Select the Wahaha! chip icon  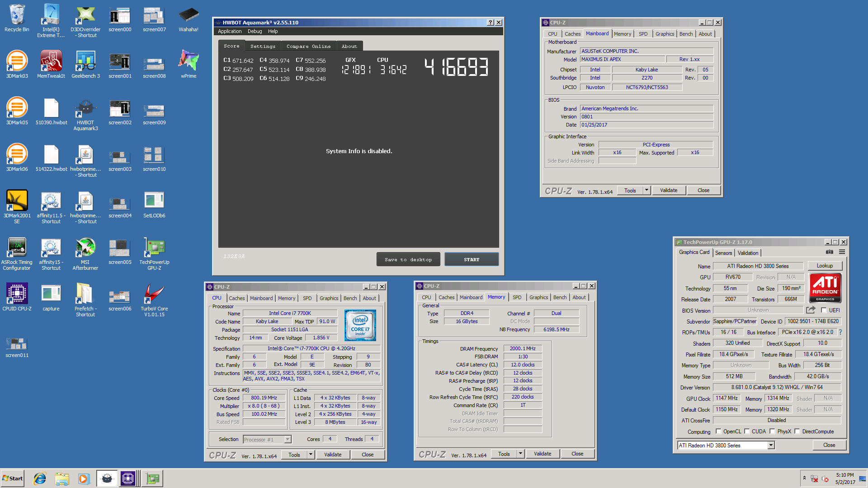click(x=189, y=18)
